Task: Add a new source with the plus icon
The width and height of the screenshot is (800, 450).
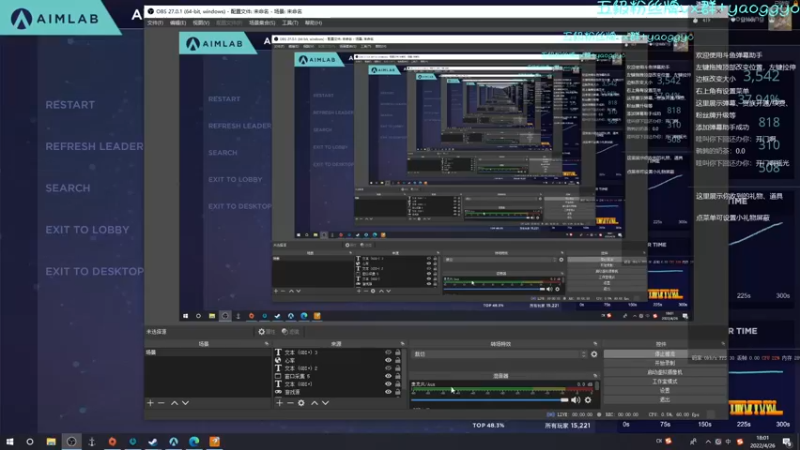Action: [279, 403]
